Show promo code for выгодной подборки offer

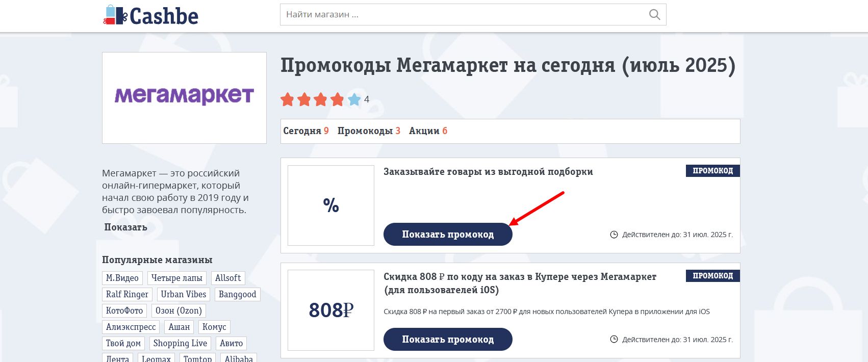pos(448,235)
